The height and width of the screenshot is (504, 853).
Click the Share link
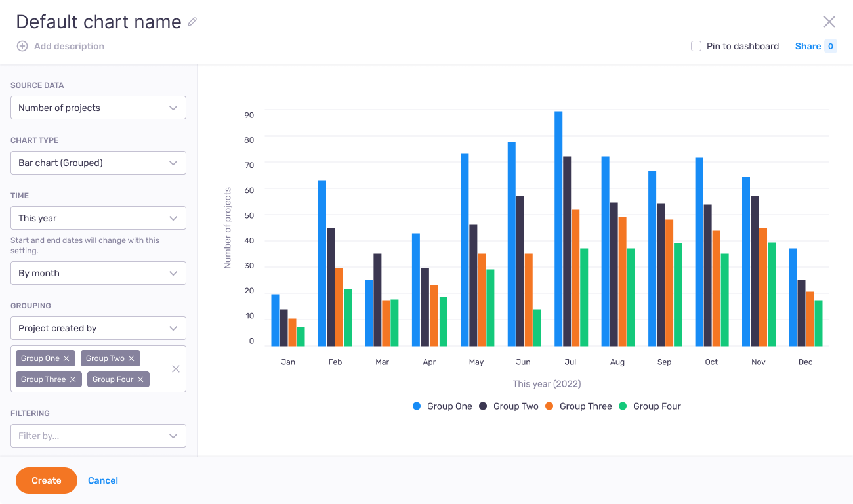click(808, 46)
